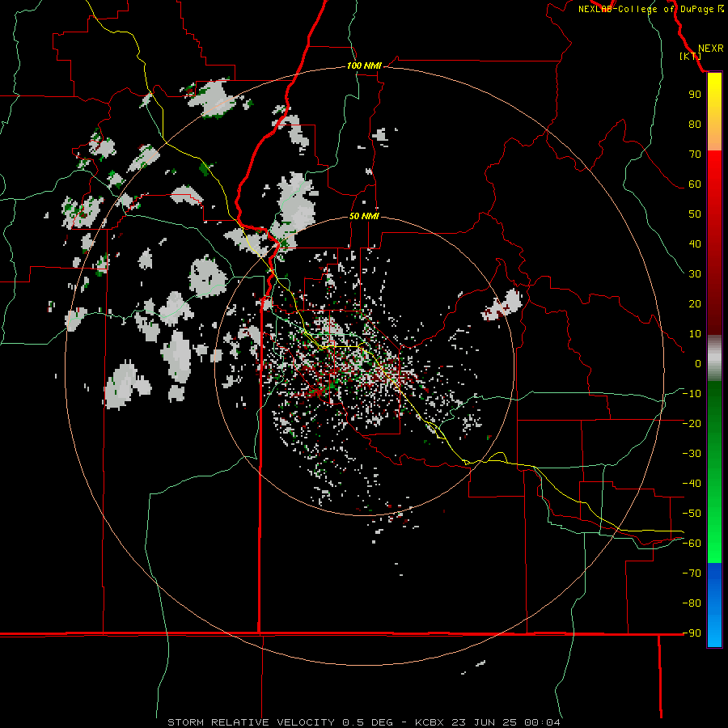This screenshot has height=728, width=728.
Task: Click the 40 value on velocity scale
Action: 695,244
